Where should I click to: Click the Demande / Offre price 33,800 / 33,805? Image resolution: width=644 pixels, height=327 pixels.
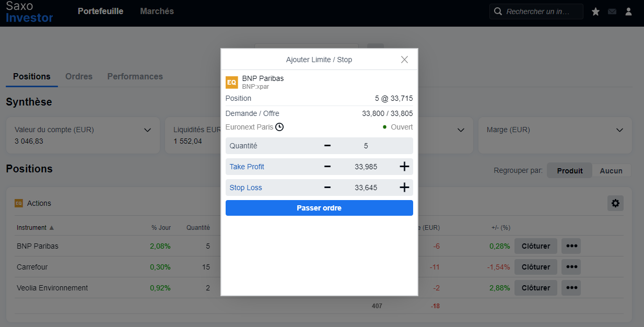click(x=388, y=113)
